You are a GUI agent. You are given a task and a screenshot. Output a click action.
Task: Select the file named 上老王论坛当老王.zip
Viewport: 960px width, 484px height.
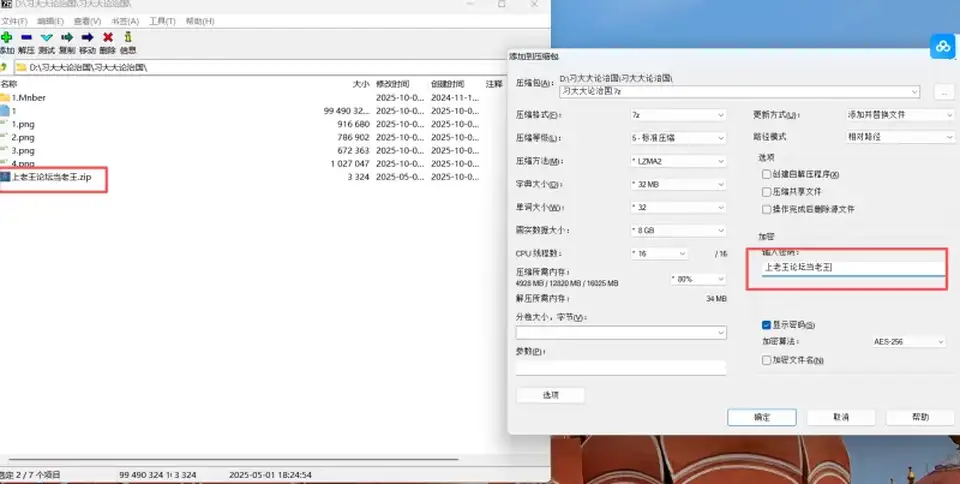pyautogui.click(x=51, y=177)
